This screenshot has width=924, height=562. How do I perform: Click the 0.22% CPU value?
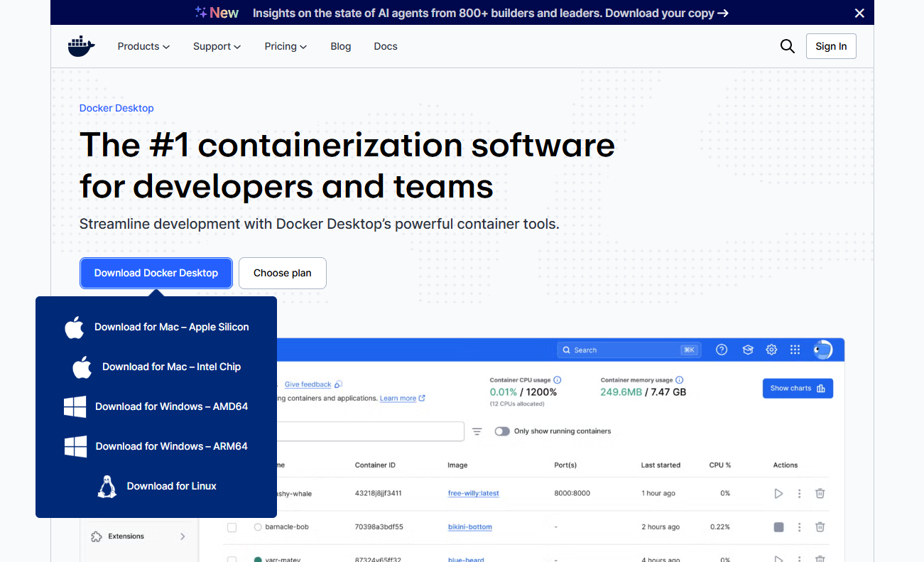point(720,527)
